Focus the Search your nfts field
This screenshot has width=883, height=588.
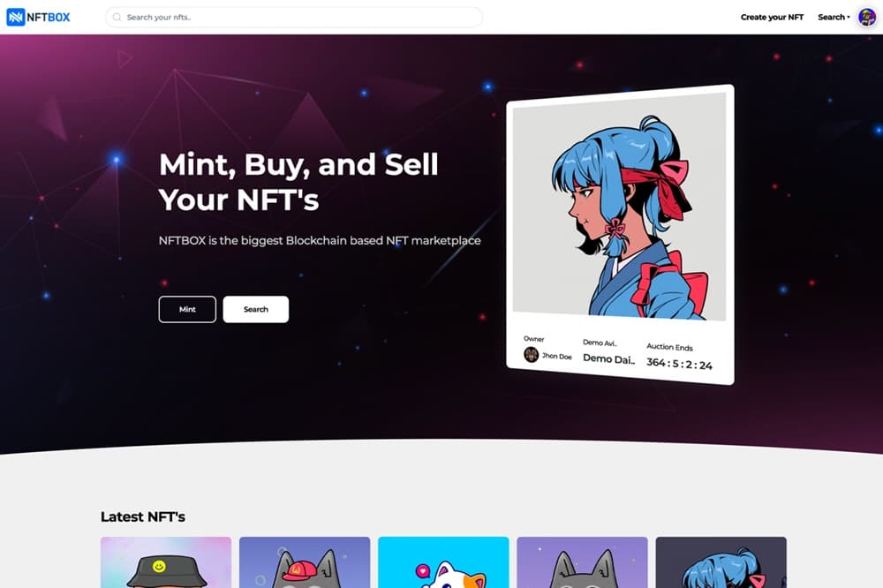294,18
